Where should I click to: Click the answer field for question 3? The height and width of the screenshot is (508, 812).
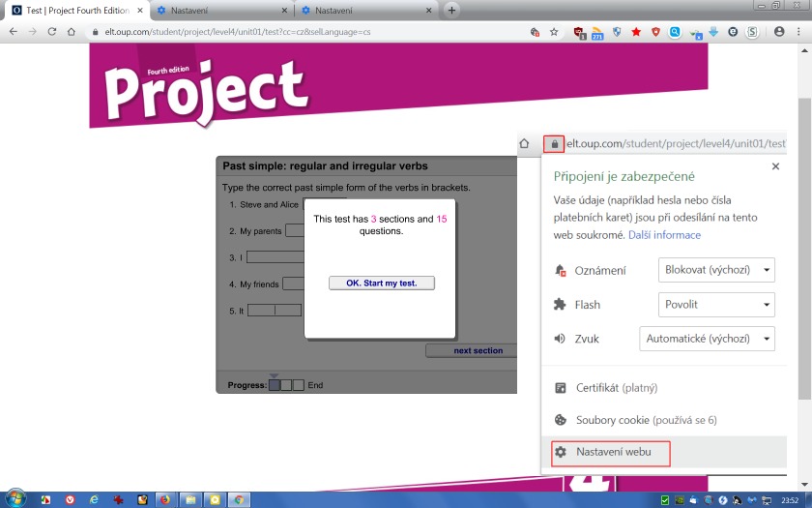click(x=275, y=257)
